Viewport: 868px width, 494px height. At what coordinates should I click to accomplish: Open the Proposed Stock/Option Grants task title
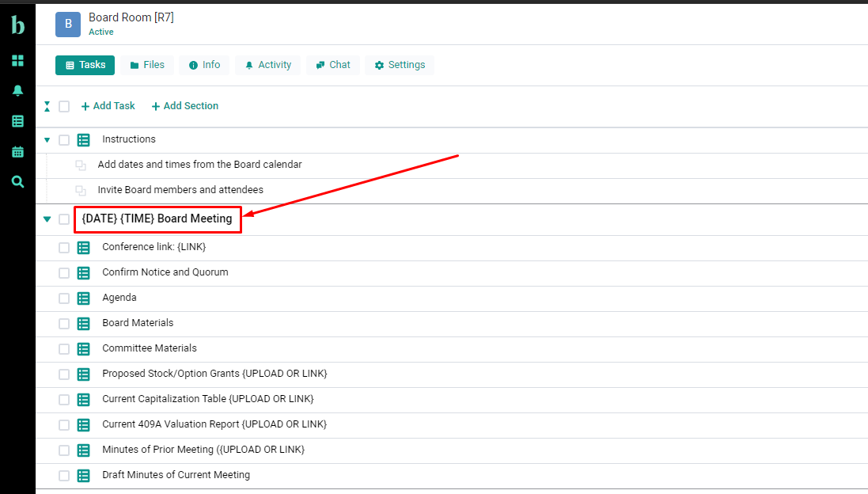[214, 373]
